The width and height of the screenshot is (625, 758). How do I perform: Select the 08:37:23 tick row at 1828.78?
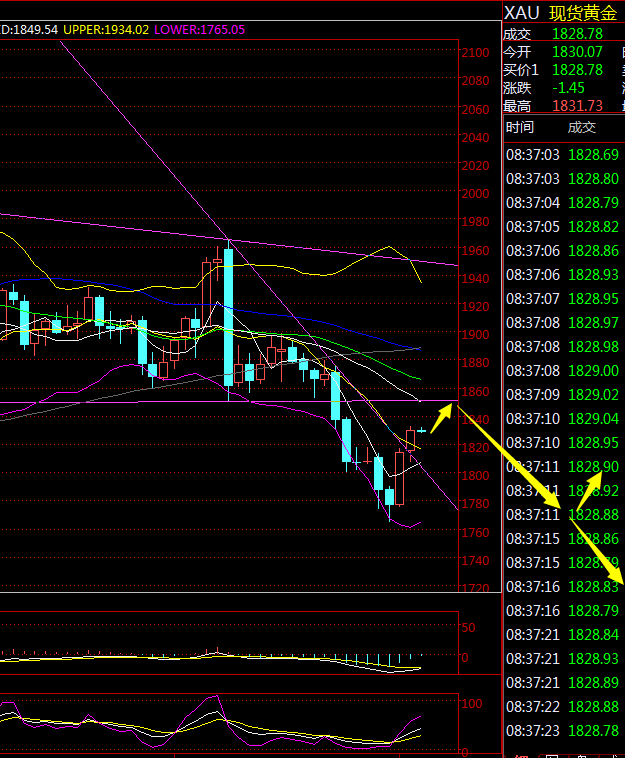coord(561,731)
